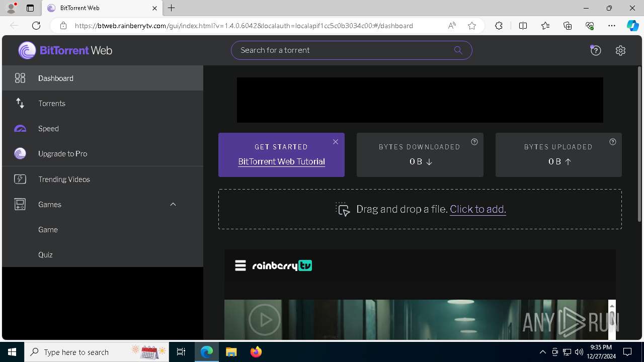Select Game under Games
The width and height of the screenshot is (644, 362).
click(x=103, y=229)
